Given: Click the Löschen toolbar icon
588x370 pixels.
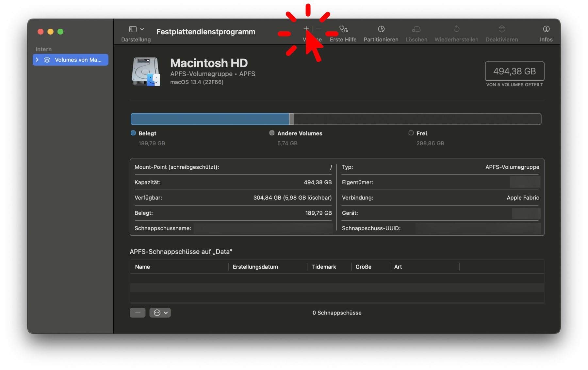Looking at the screenshot, I should (x=416, y=29).
